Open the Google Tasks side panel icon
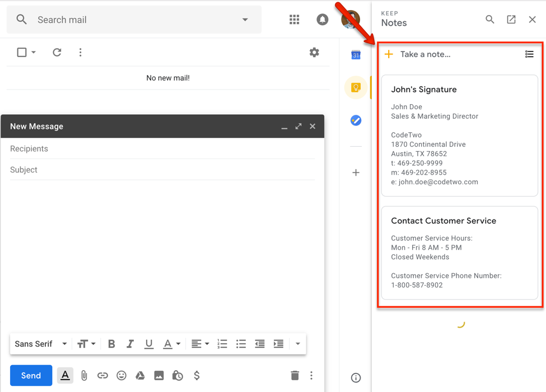This screenshot has height=392, width=546. tap(356, 120)
